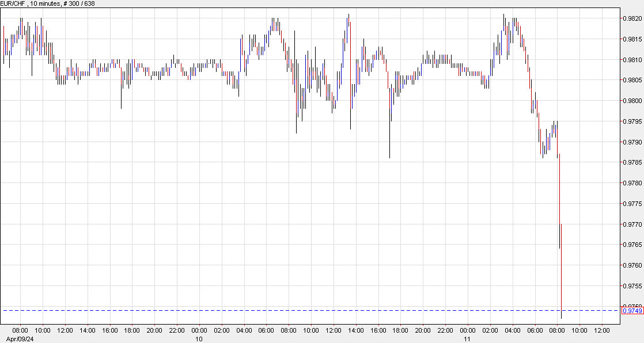Click the 00:00 label above date 11
Image resolution: width=644 pixels, height=343 pixels.
point(468,331)
